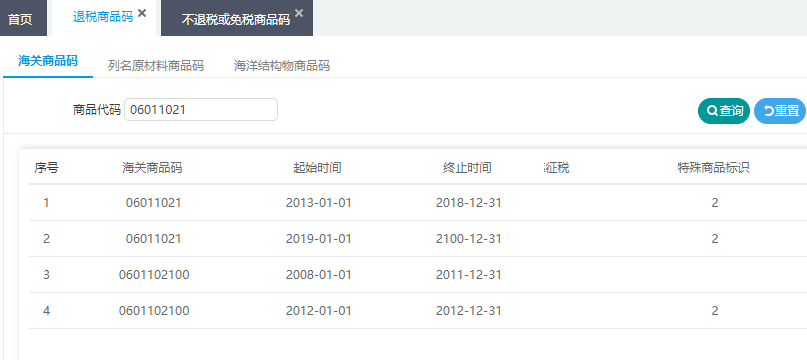
Task: Select the 海关商品码 sub-tab
Action: pos(48,61)
